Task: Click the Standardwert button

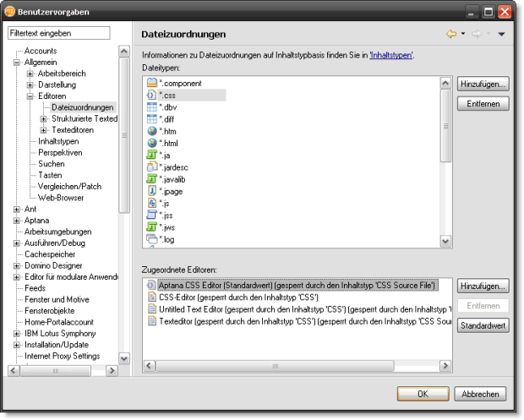Action: point(483,325)
